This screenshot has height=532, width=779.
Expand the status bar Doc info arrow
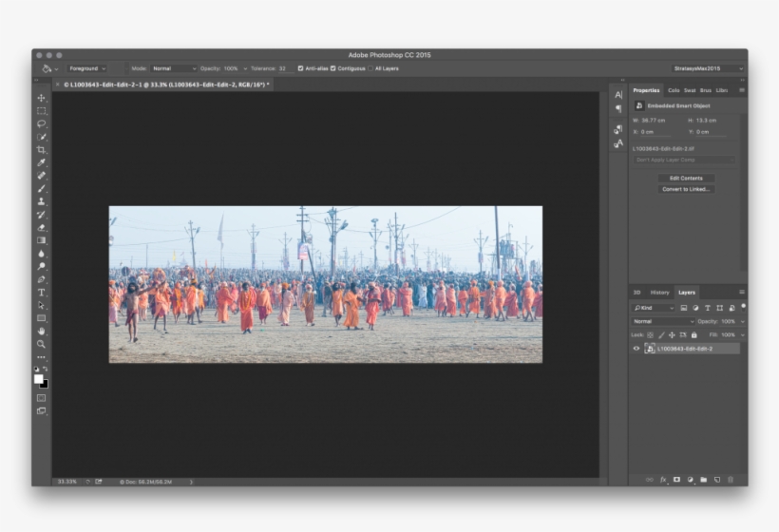click(191, 482)
